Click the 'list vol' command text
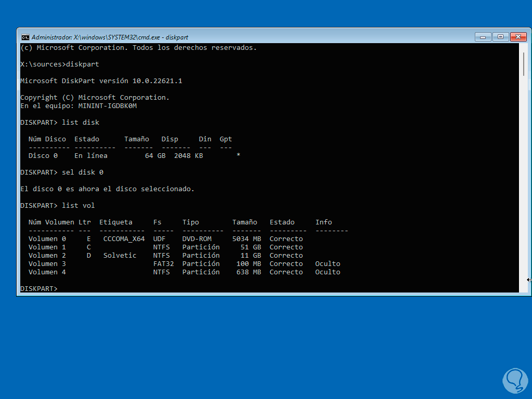The width and height of the screenshot is (532, 399). [x=78, y=205]
